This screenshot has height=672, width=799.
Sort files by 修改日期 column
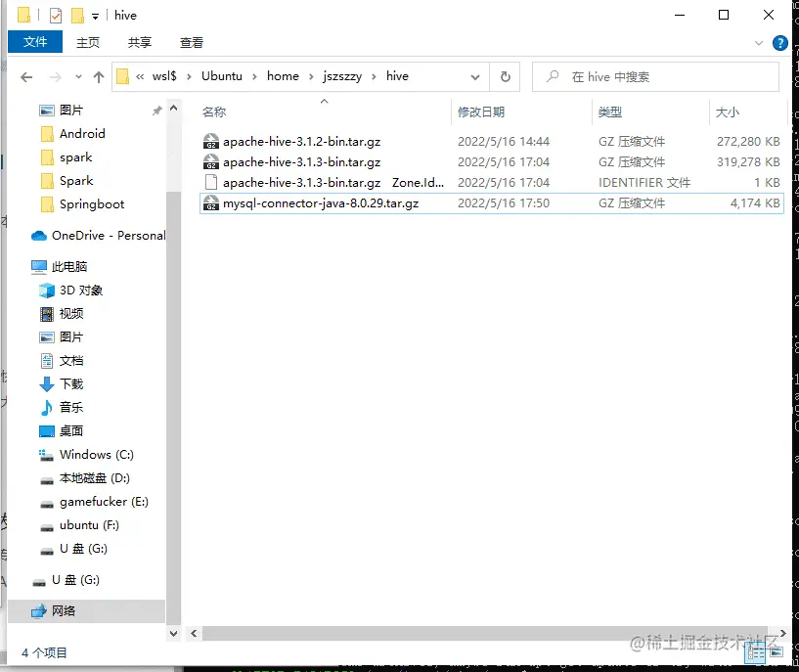481,112
